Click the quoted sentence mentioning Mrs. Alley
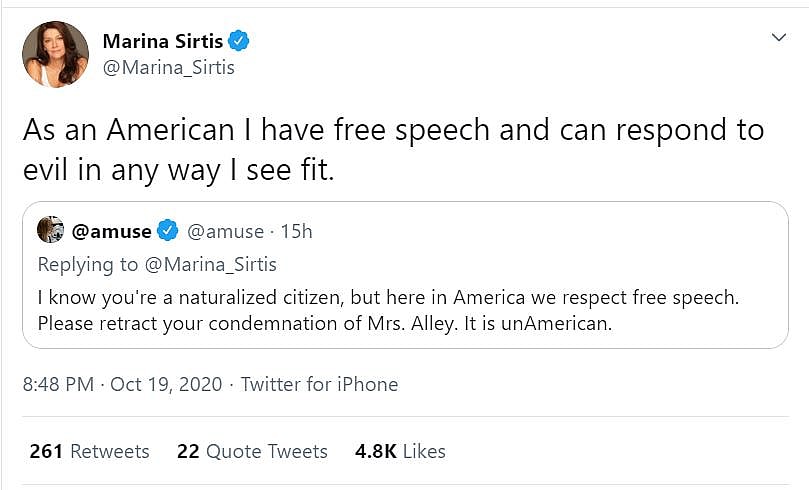 324,325
